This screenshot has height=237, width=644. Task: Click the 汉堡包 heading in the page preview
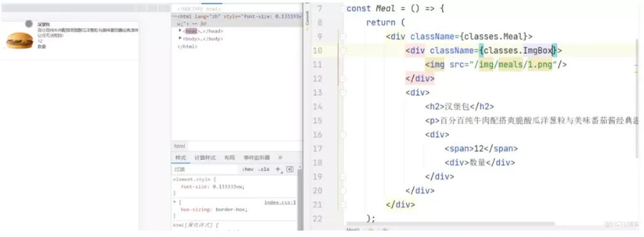43,25
